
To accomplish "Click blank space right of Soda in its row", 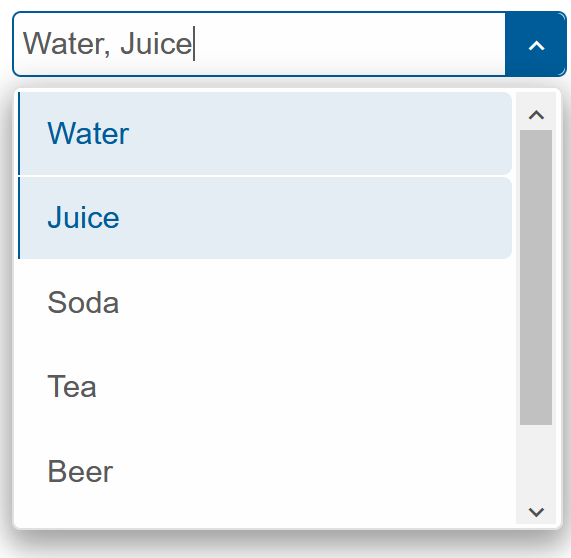I will pyautogui.click(x=313, y=302).
